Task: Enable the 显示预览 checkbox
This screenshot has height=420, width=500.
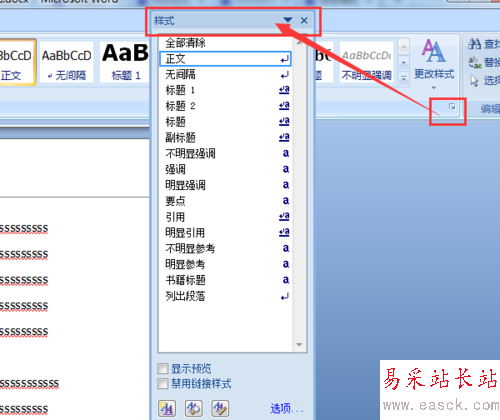Action: [163, 369]
